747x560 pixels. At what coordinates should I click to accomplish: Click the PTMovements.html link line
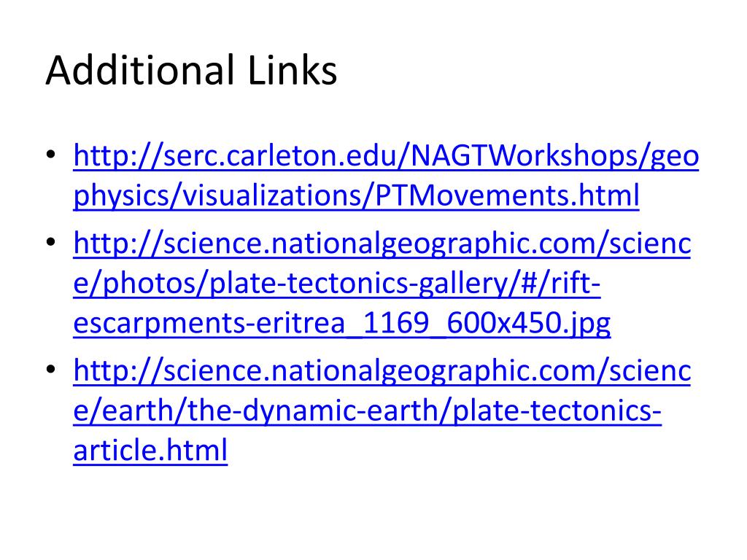pos(356,195)
